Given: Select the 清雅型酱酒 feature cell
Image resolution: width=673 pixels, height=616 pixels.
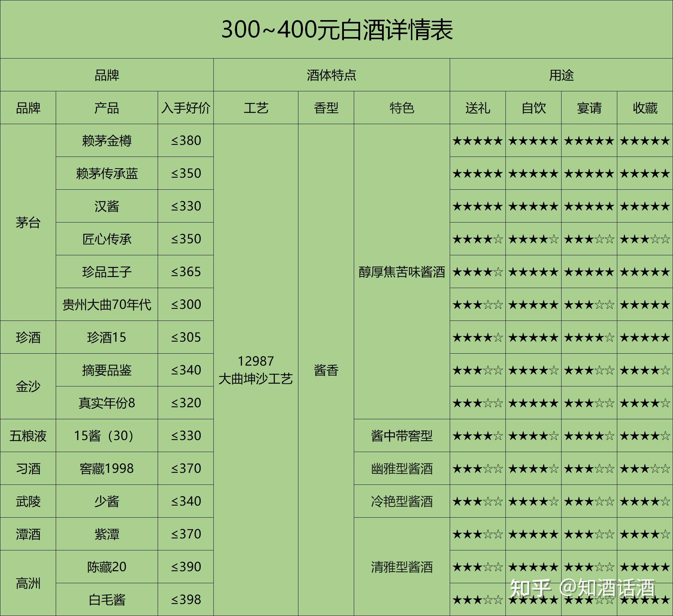Looking at the screenshot, I should pos(402,567).
